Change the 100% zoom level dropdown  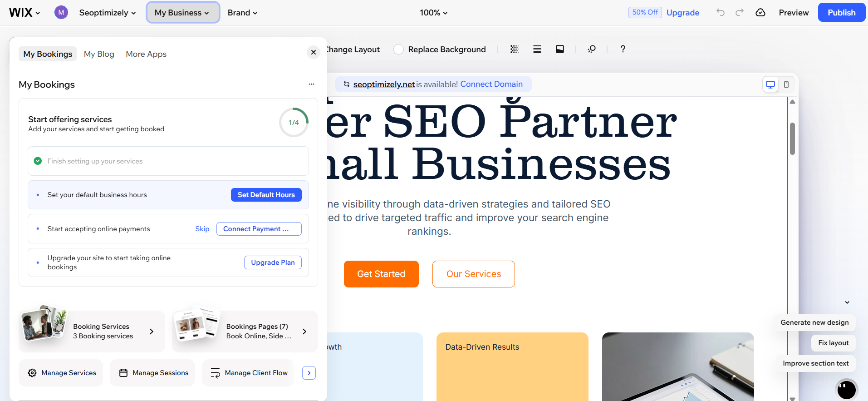click(433, 13)
